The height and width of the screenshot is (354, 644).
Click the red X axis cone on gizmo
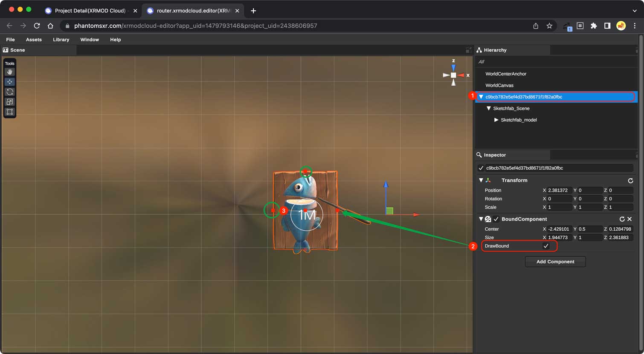click(461, 75)
